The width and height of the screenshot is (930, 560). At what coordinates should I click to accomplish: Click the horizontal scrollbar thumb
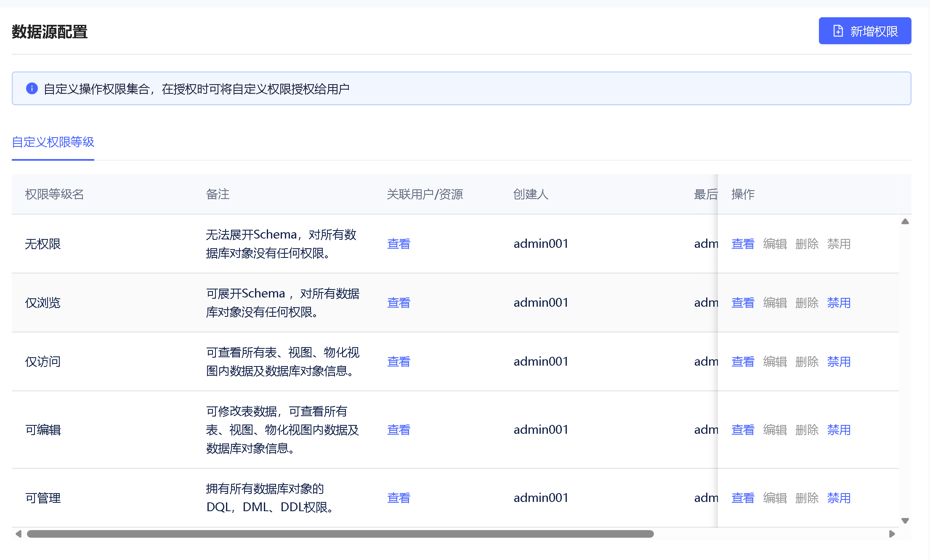point(340,534)
